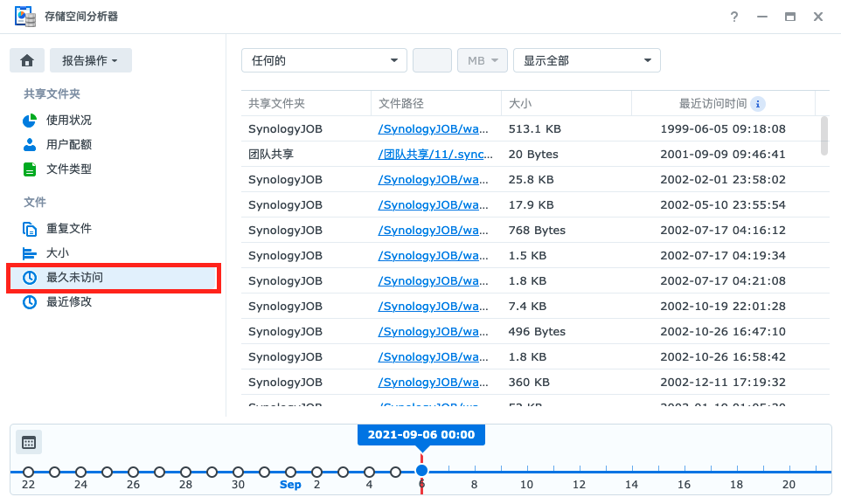Open the calendar icon on the timeline
The width and height of the screenshot is (841, 504).
[28, 442]
